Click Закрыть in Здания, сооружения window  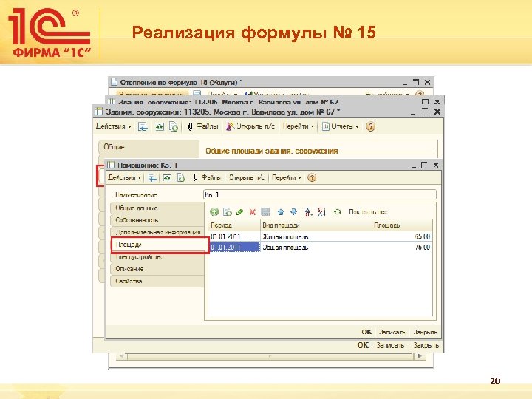point(426,345)
